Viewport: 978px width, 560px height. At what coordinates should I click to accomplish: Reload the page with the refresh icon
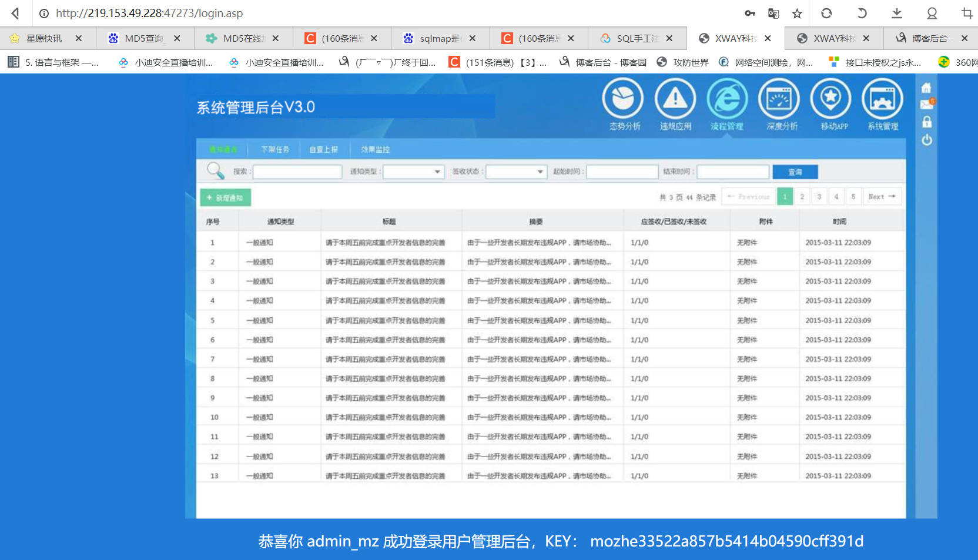826,13
